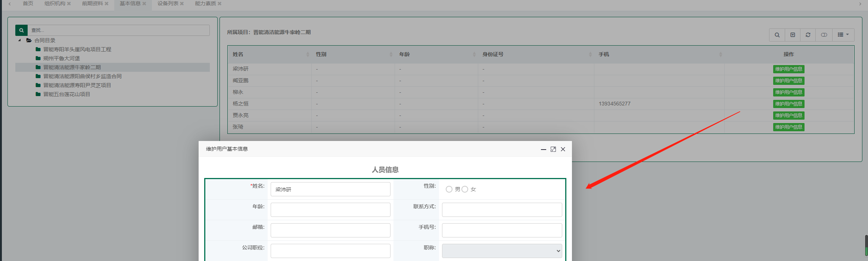Close the 设备列表 tab
Screen dimensions: 868x261
(182, 4)
